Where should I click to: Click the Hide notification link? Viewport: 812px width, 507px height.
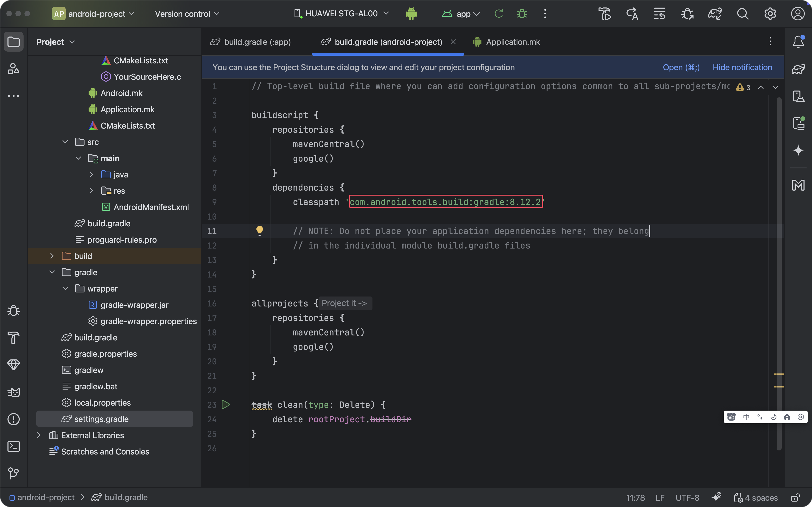click(x=742, y=67)
